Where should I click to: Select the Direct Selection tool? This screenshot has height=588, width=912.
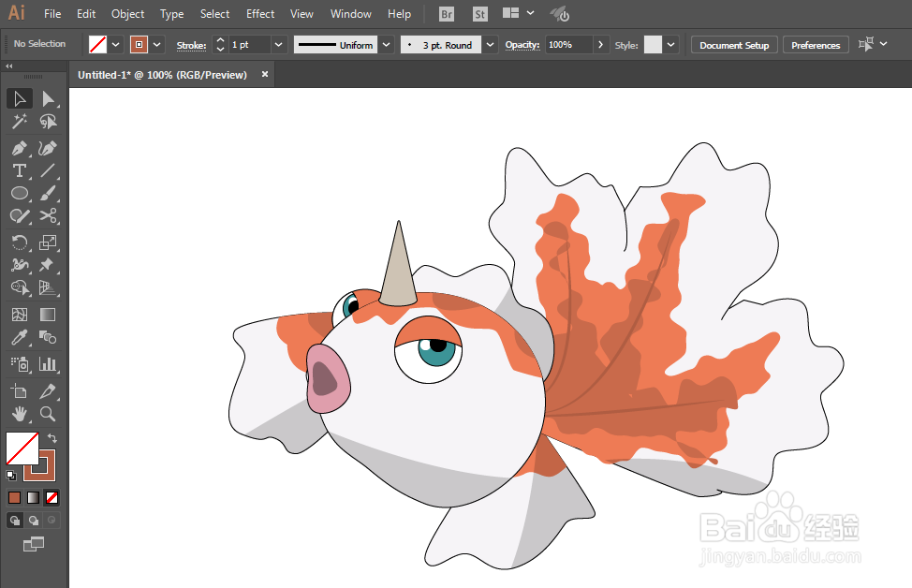pyautogui.click(x=48, y=99)
